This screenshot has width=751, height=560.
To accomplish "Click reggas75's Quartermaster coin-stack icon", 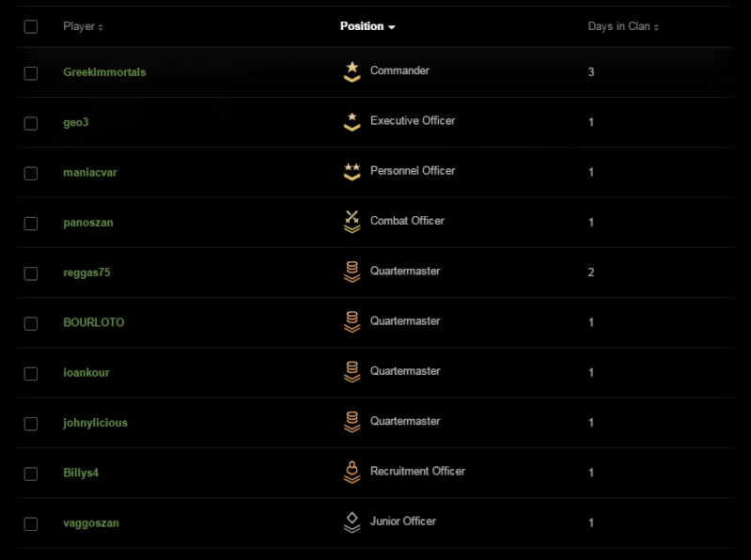I will coord(352,272).
